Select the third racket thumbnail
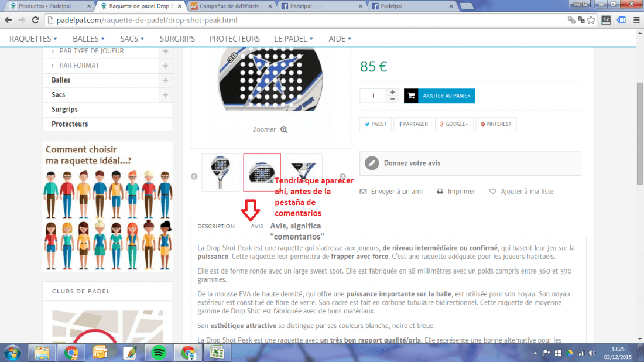644x362 pixels. point(303,173)
